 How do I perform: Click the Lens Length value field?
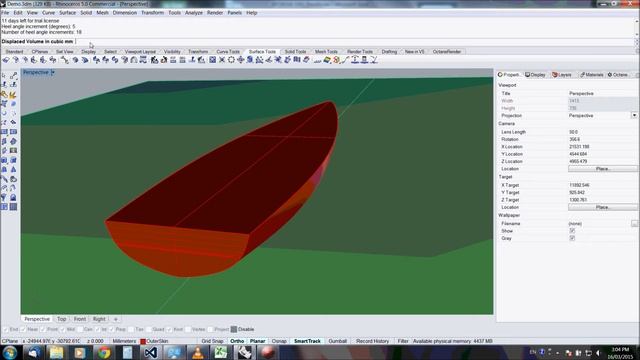coord(602,132)
